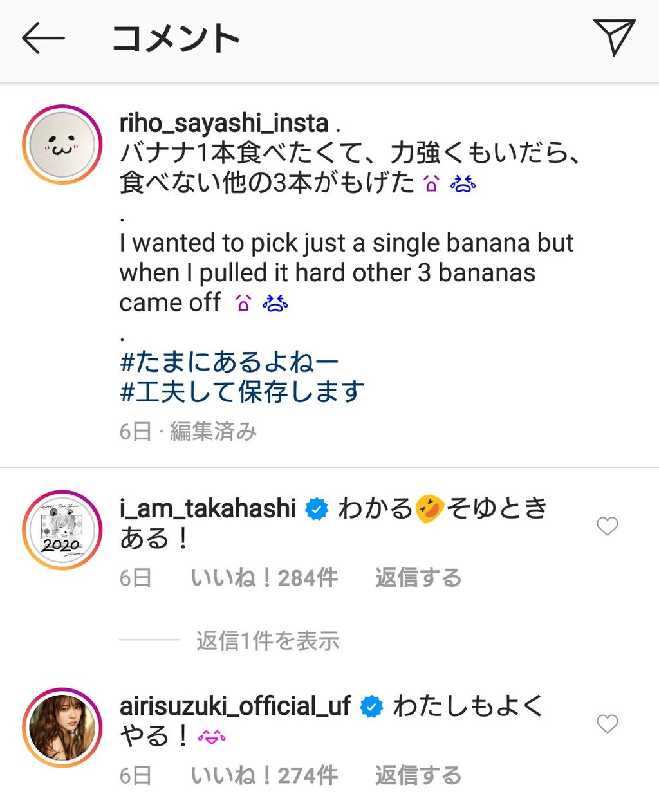View the 284 likes on takahashi comment
Screen dimensions: 659x812
pyautogui.click(x=264, y=578)
